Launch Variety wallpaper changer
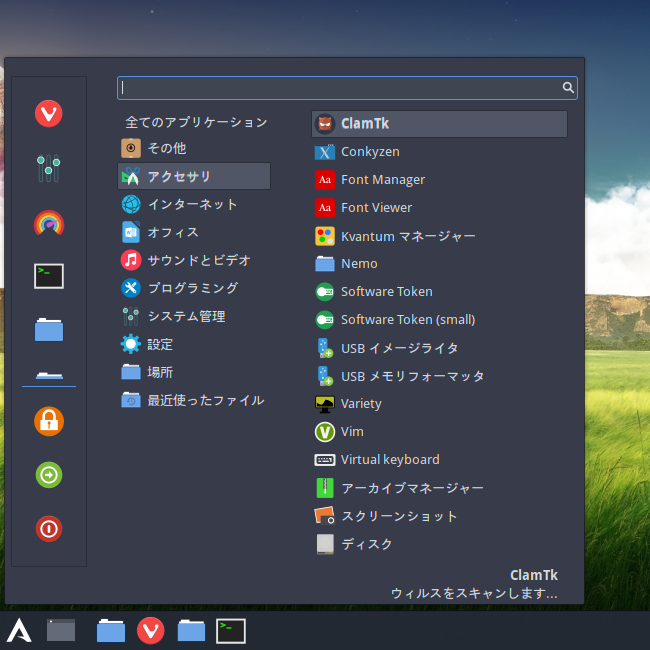The height and width of the screenshot is (650, 650). pos(439,404)
